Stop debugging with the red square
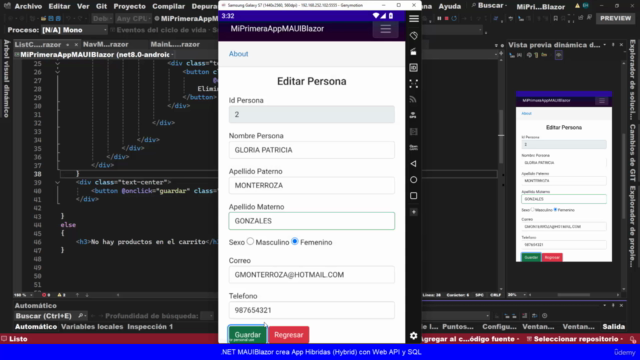The width and height of the screenshot is (640, 360). pyautogui.click(x=447, y=18)
